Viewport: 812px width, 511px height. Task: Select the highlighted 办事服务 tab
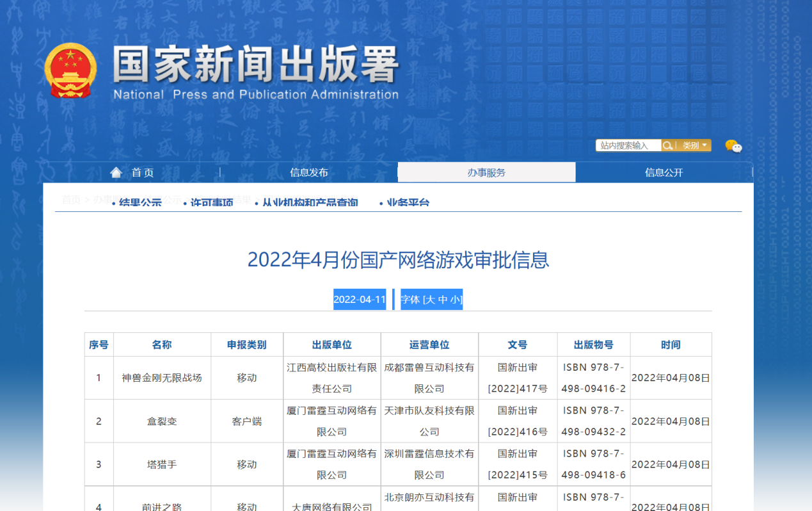click(486, 172)
